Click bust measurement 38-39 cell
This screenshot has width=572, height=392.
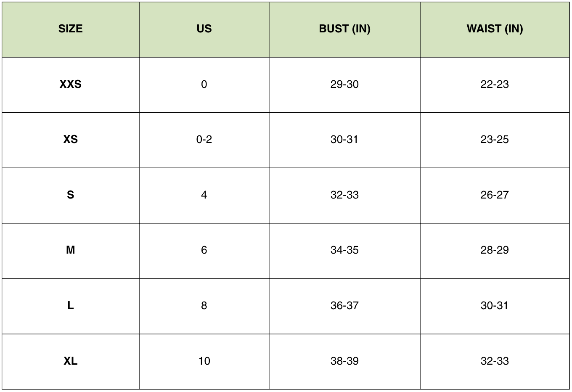click(x=344, y=361)
